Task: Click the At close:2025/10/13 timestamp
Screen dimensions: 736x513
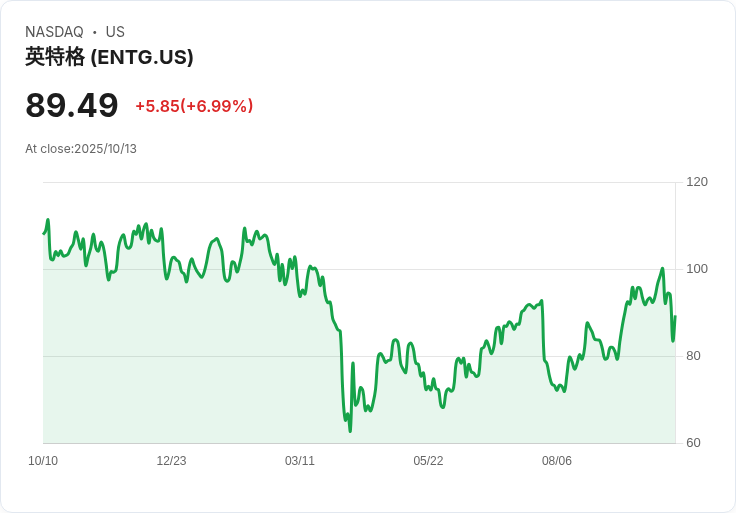Action: click(x=81, y=149)
